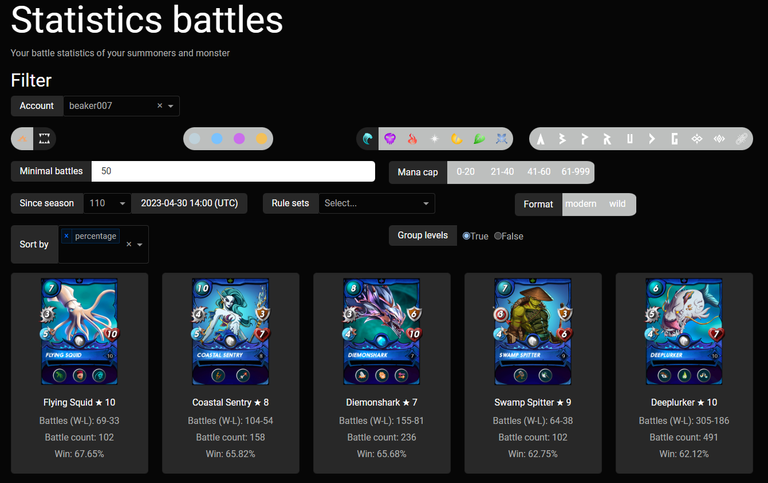This screenshot has width=768, height=483.
Task: Clear the beaker007 account selection
Action: [160, 106]
